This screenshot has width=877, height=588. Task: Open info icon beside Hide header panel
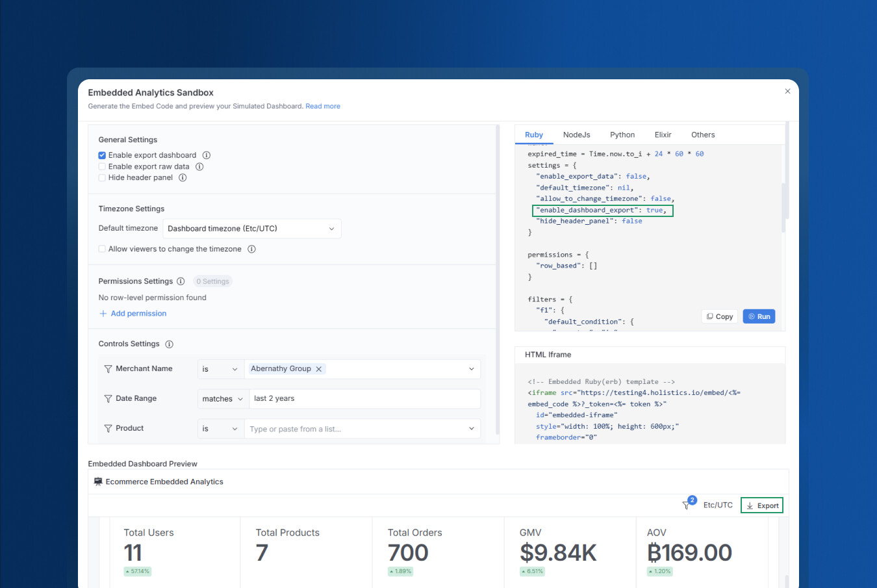(x=183, y=177)
